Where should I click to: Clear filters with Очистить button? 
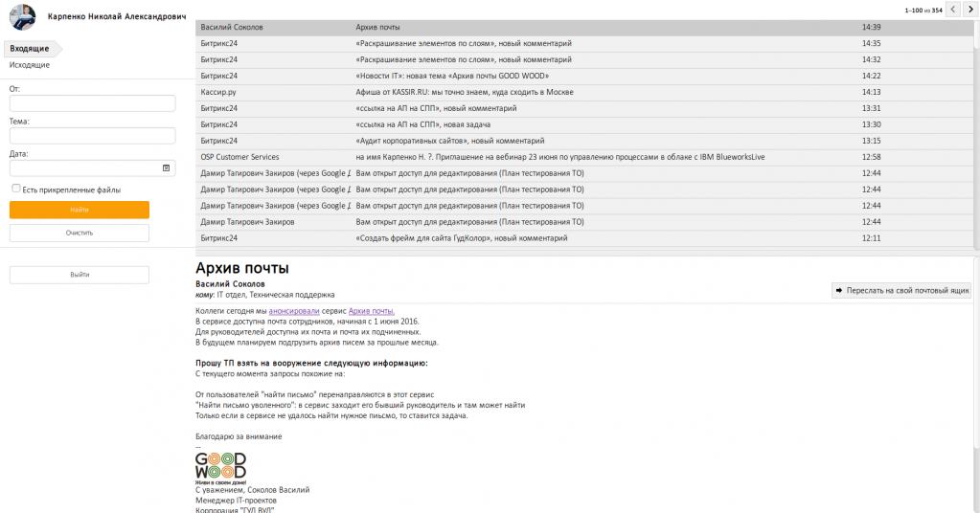point(80,233)
